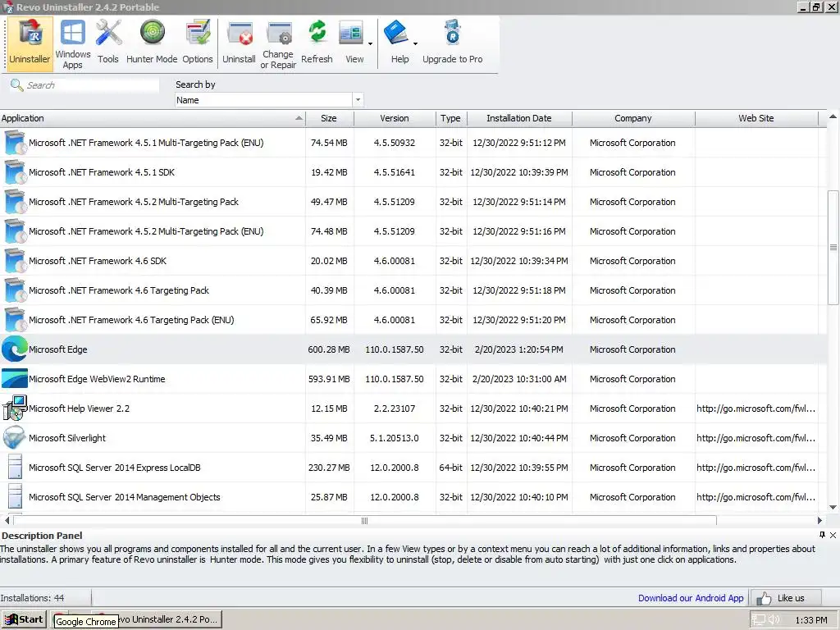
Task: Click the volume icon in the system tray
Action: [x=774, y=619]
